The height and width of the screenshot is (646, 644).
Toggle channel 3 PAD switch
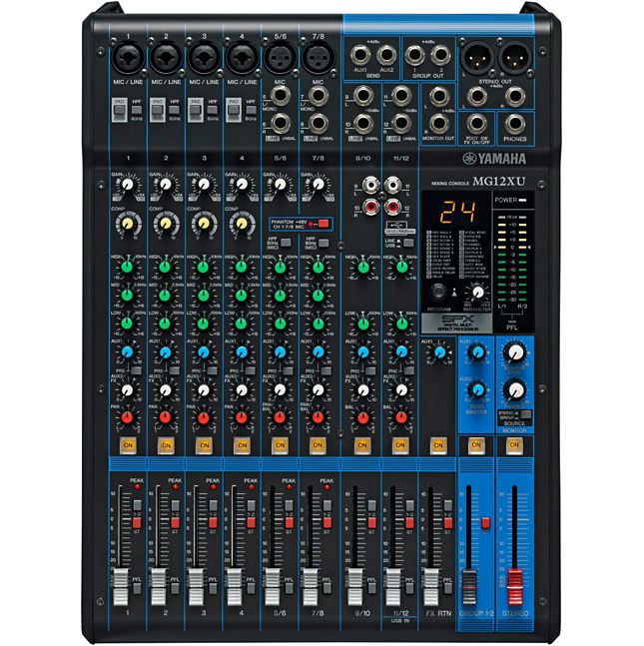tap(196, 110)
